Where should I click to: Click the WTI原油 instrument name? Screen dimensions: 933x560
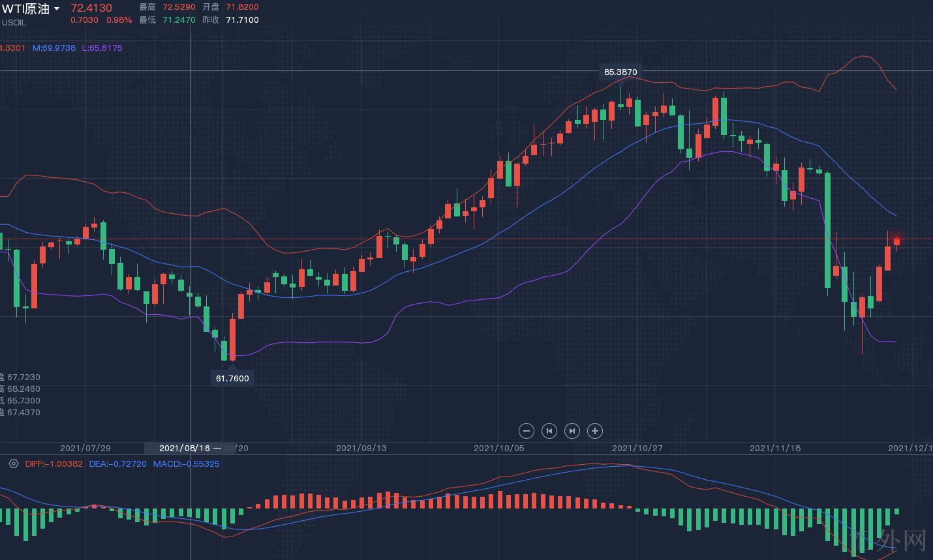pyautogui.click(x=26, y=8)
